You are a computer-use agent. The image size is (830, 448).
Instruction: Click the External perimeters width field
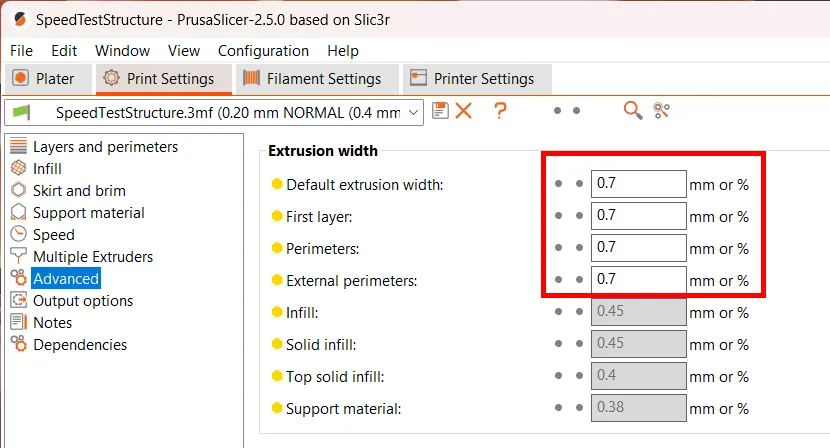(638, 280)
